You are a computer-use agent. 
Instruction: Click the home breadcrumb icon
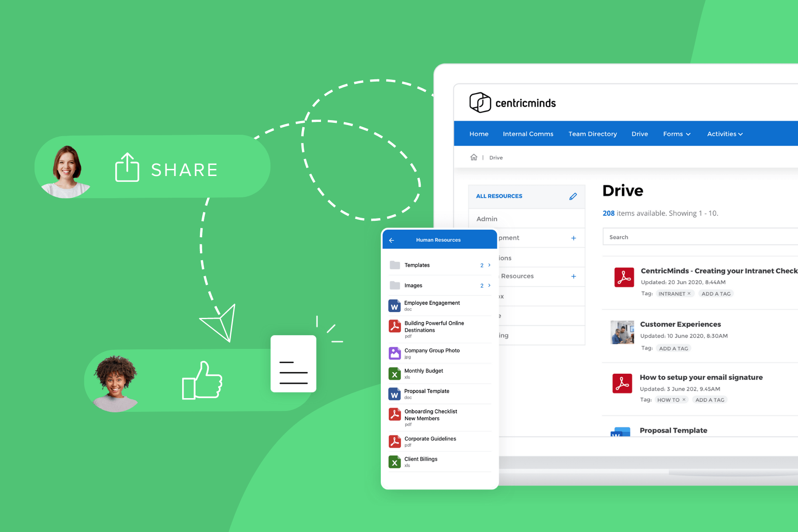coord(474,157)
